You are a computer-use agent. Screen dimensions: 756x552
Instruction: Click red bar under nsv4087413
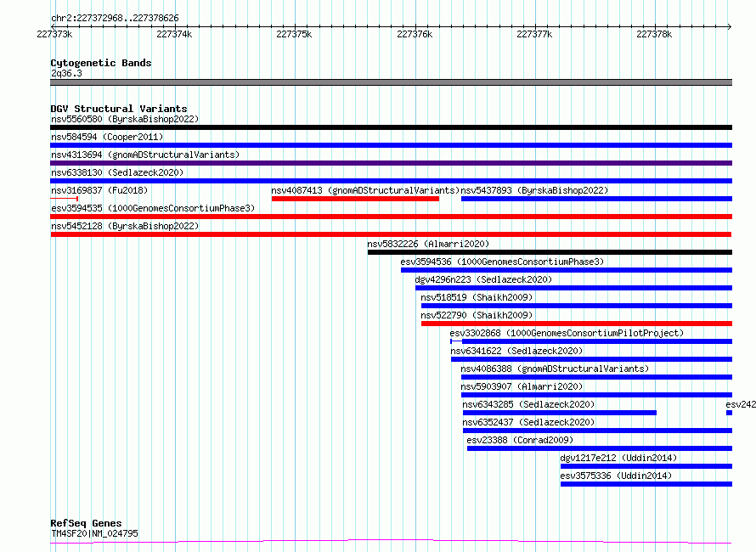click(x=355, y=199)
